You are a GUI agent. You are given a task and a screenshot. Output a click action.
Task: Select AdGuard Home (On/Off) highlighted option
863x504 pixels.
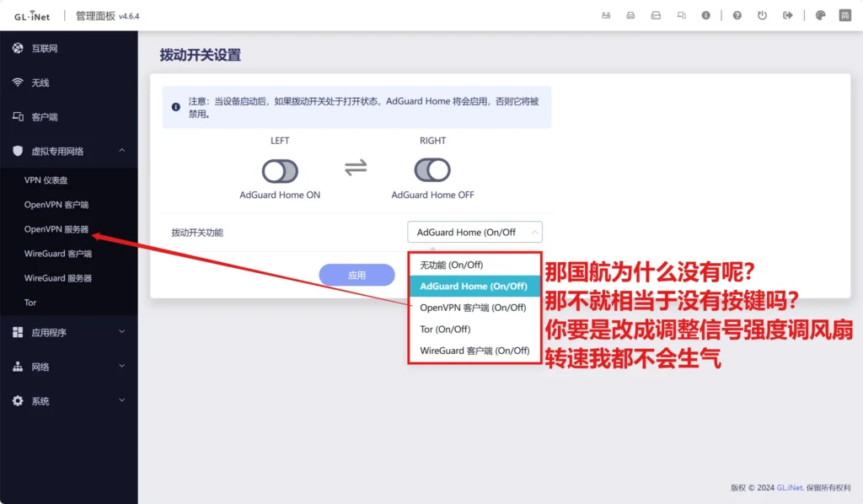click(x=474, y=286)
